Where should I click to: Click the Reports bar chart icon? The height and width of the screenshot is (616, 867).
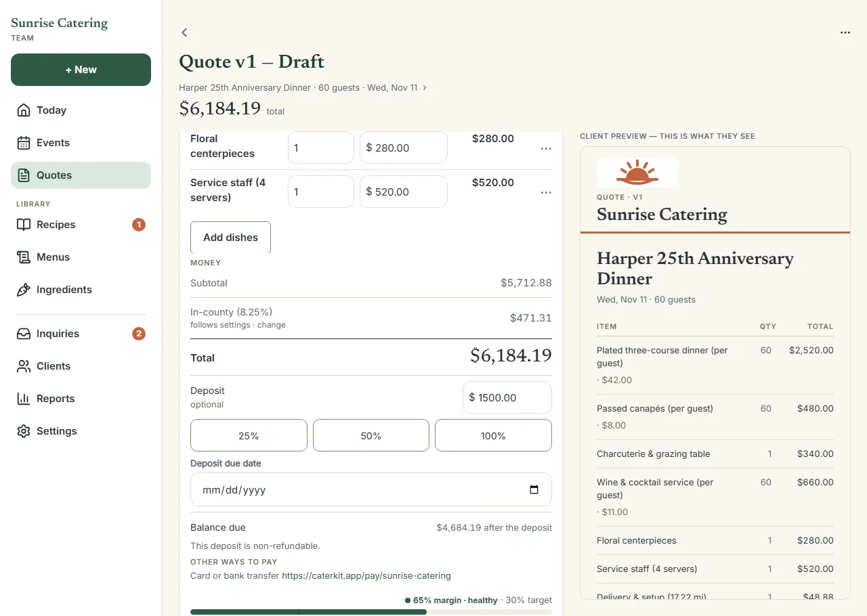24,399
